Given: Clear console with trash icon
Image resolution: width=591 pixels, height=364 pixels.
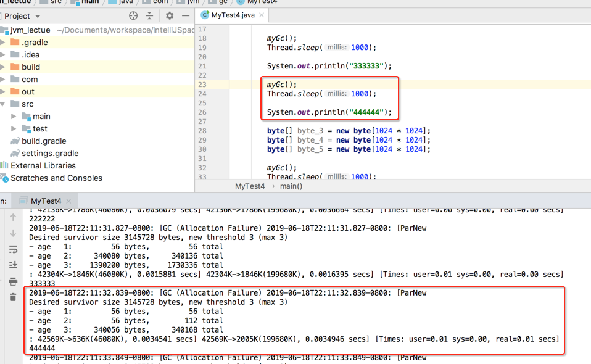Looking at the screenshot, I should (13, 297).
